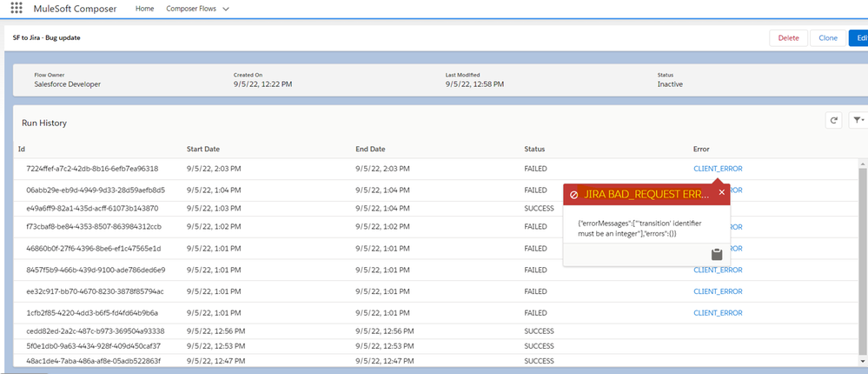Select run id 8457f5b9-466b-439d-9100-ade786ded6e9
The width and height of the screenshot is (868, 374).
tap(96, 270)
